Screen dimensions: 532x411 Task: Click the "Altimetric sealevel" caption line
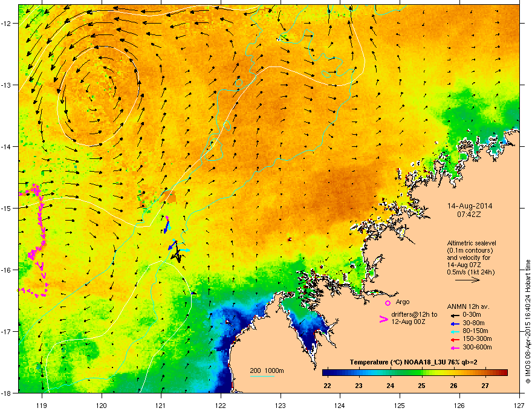point(472,243)
